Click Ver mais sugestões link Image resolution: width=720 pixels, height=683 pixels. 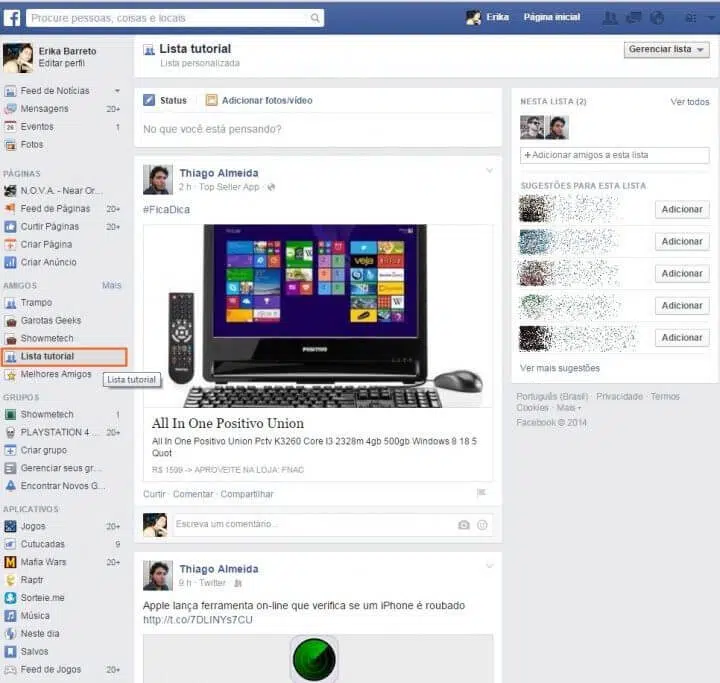click(x=559, y=368)
